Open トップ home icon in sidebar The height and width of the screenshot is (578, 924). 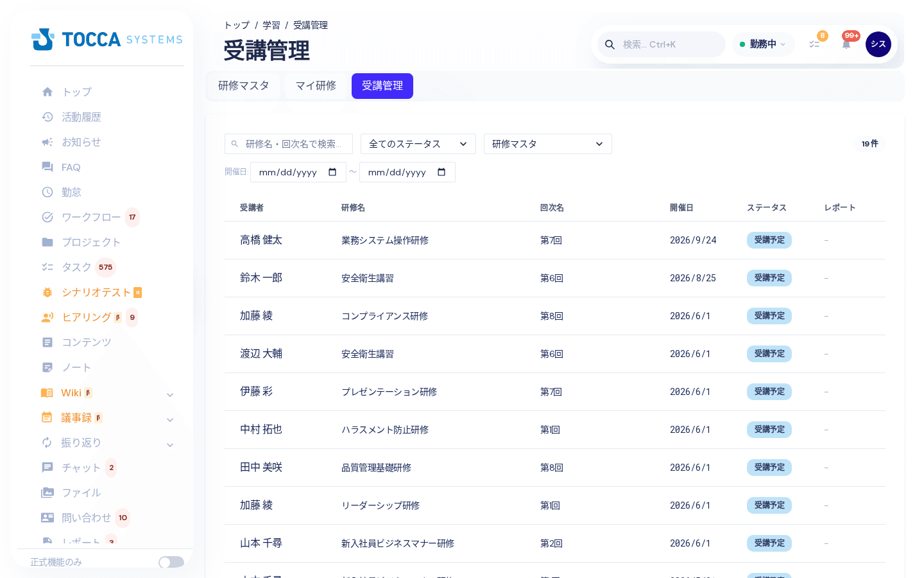pos(47,92)
